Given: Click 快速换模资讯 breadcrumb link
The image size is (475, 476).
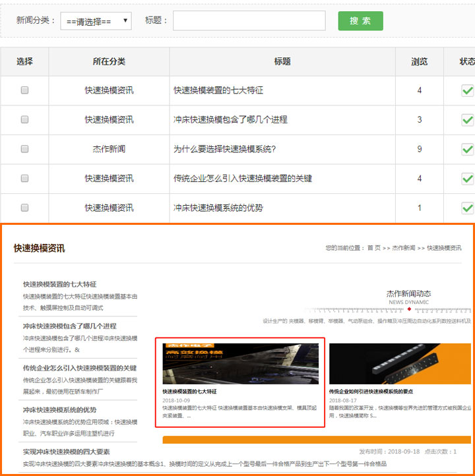Looking at the screenshot, I should click(x=444, y=248).
